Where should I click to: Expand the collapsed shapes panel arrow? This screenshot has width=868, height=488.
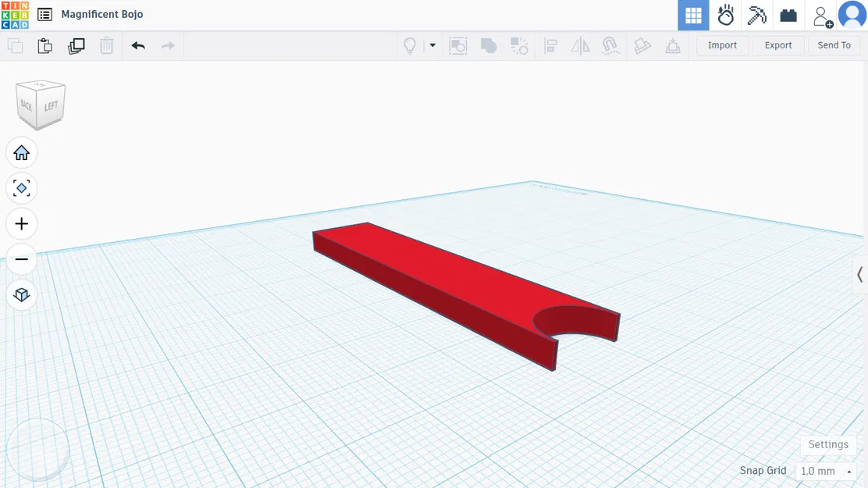pos(859,274)
